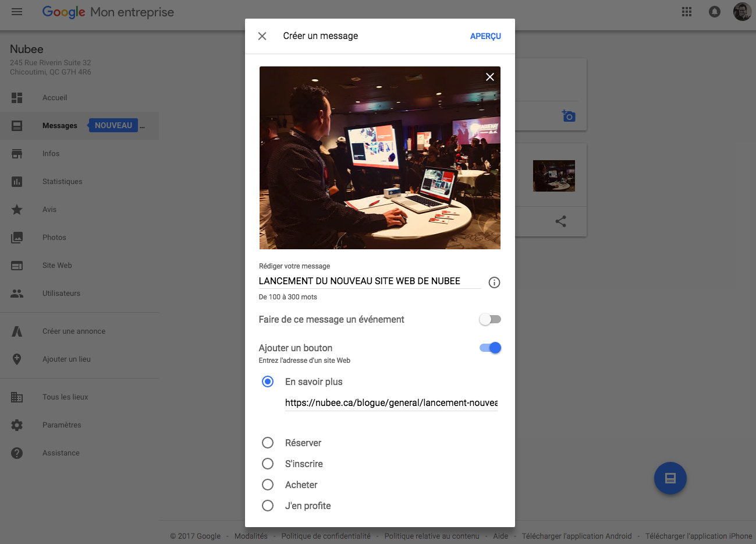Open the Google apps grid
Image resolution: width=756 pixels, height=544 pixels.
point(687,12)
